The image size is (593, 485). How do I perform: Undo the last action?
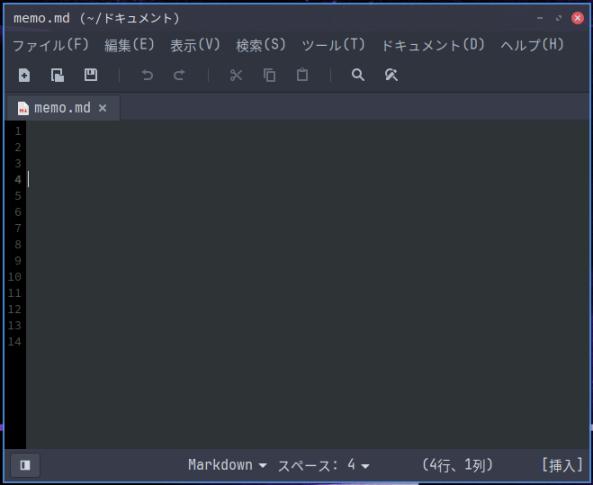(x=147, y=75)
